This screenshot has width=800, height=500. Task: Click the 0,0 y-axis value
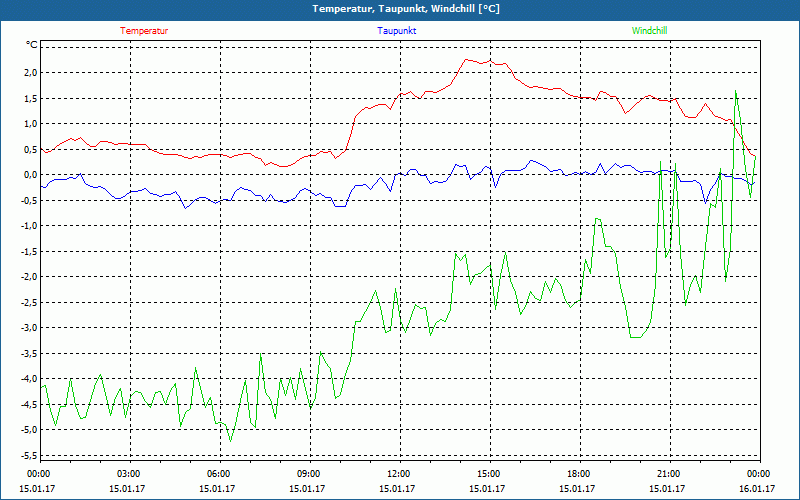point(31,174)
